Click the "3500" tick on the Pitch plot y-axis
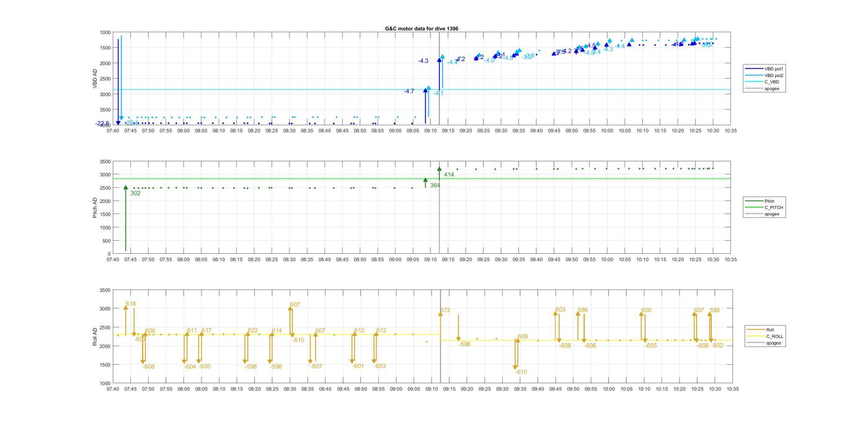Screen dimensions: 868x430 click(105, 162)
